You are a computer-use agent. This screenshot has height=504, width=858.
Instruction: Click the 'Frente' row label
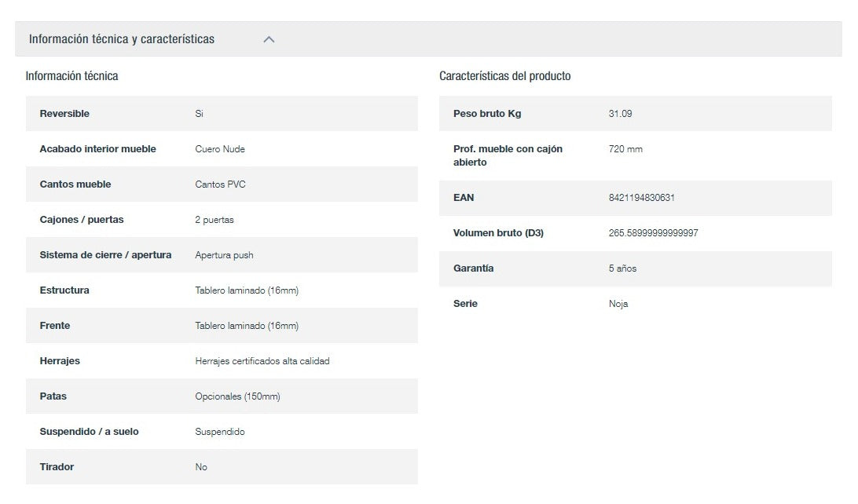(x=55, y=326)
